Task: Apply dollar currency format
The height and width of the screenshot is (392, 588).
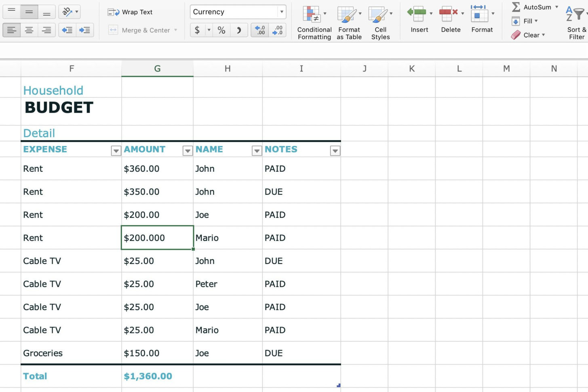Action: 198,30
